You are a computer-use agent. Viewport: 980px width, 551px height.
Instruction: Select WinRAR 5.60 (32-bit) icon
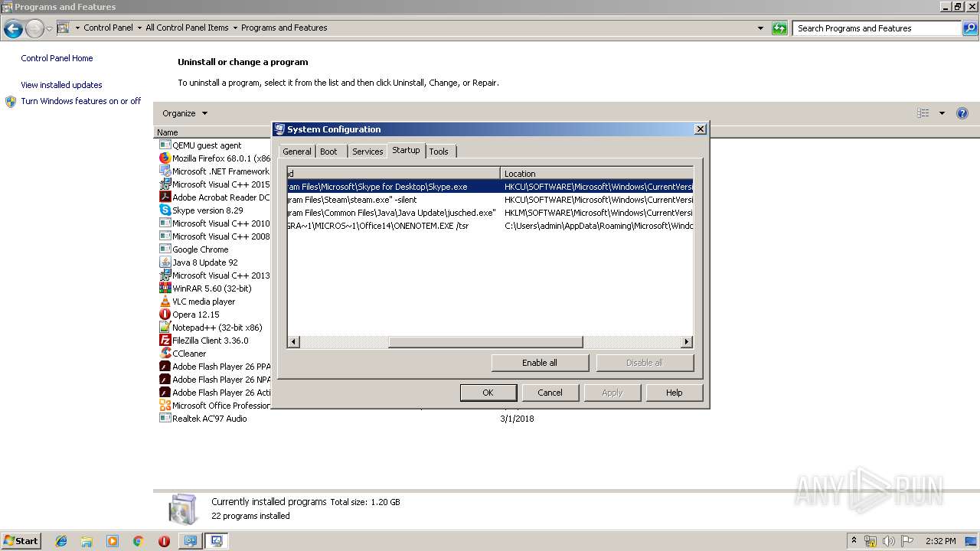coord(165,288)
